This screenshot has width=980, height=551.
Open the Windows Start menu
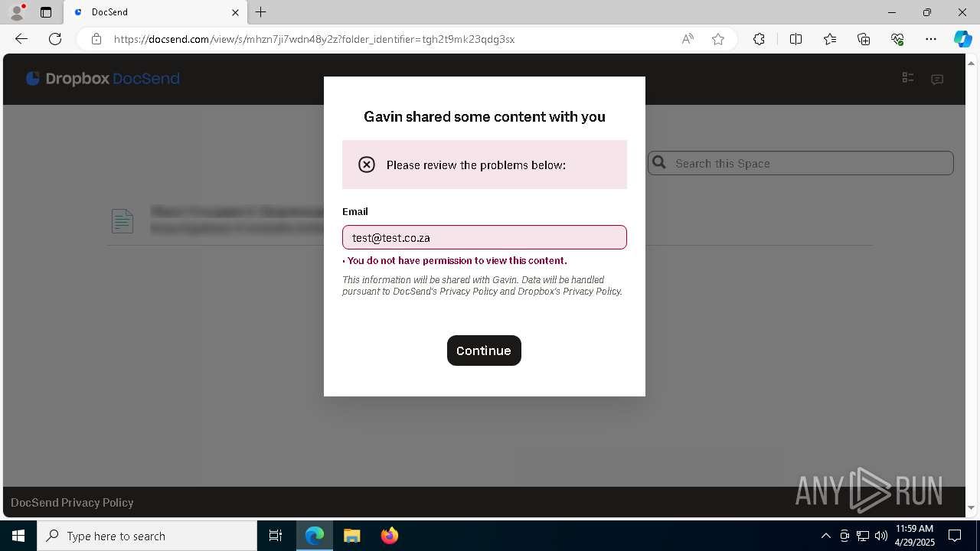pyautogui.click(x=18, y=536)
